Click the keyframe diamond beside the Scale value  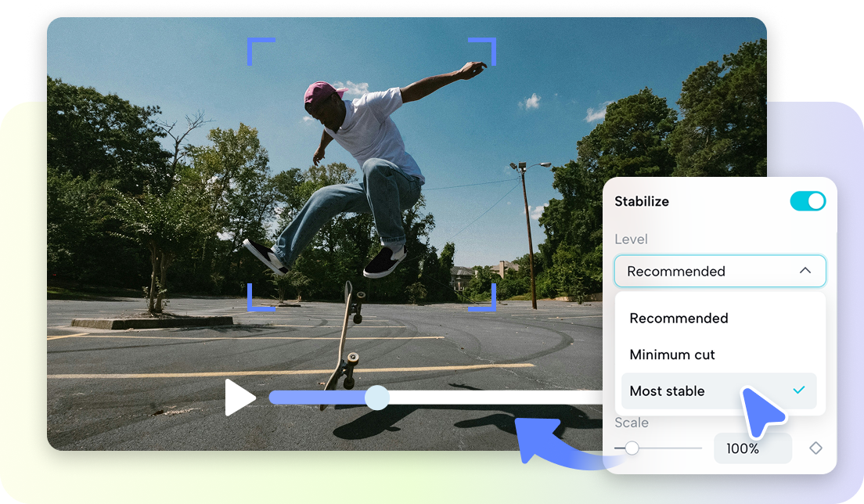pyautogui.click(x=816, y=448)
